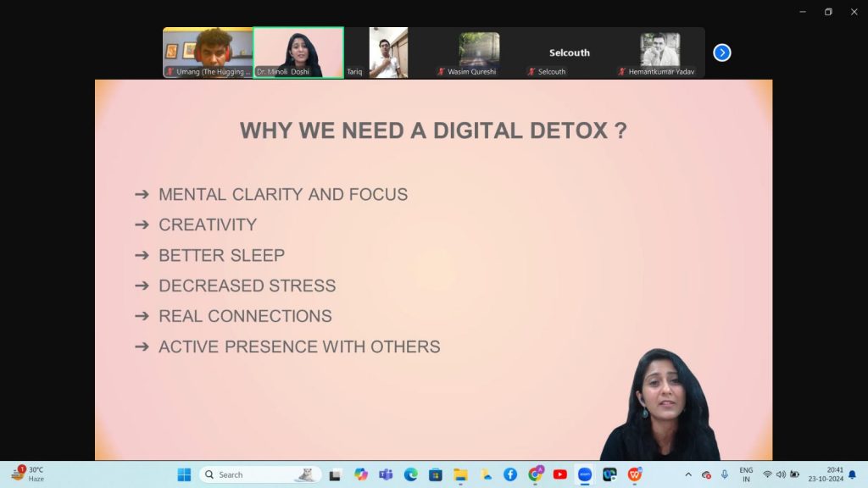Select Umang's participant video tile
This screenshot has width=868, height=488.
coord(208,53)
